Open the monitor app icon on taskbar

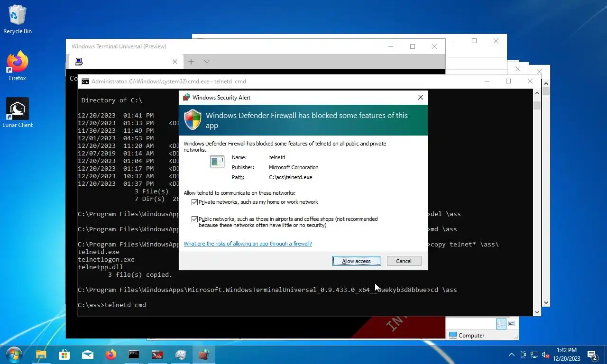click(181, 355)
